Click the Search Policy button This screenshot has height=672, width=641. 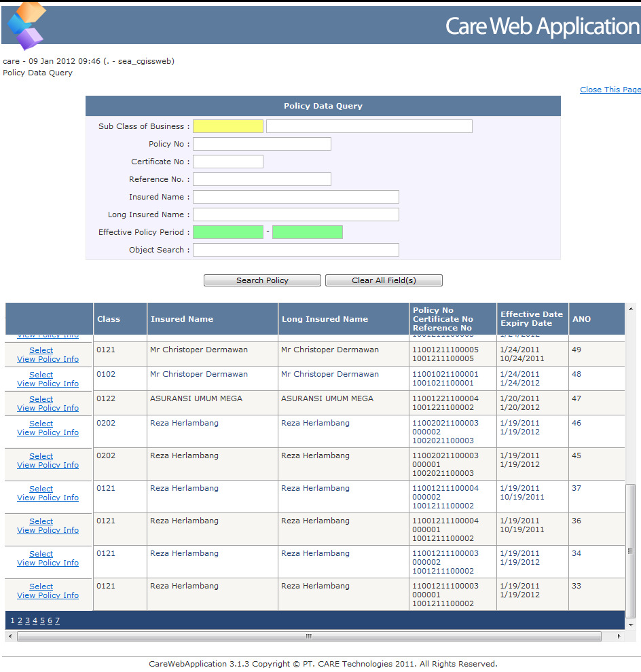(262, 280)
